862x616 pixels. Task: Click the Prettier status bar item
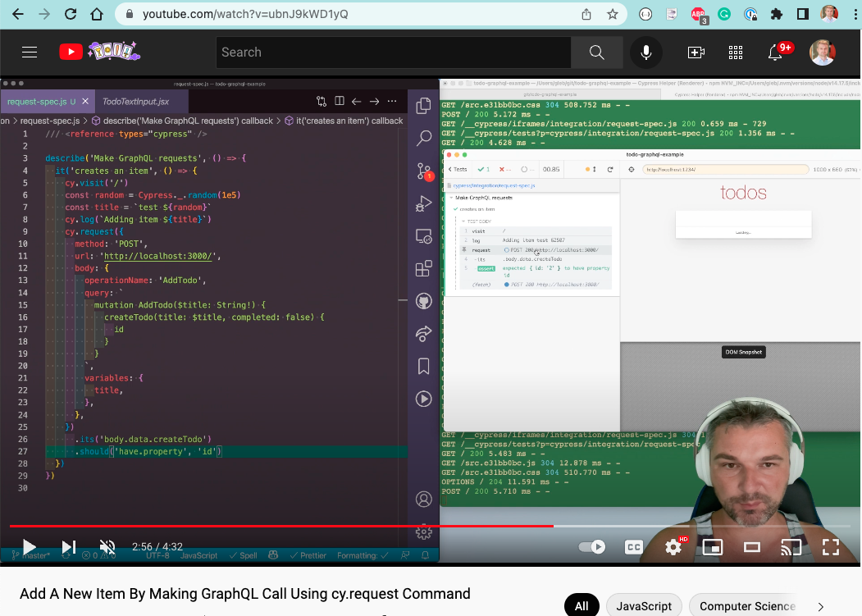tap(308, 555)
